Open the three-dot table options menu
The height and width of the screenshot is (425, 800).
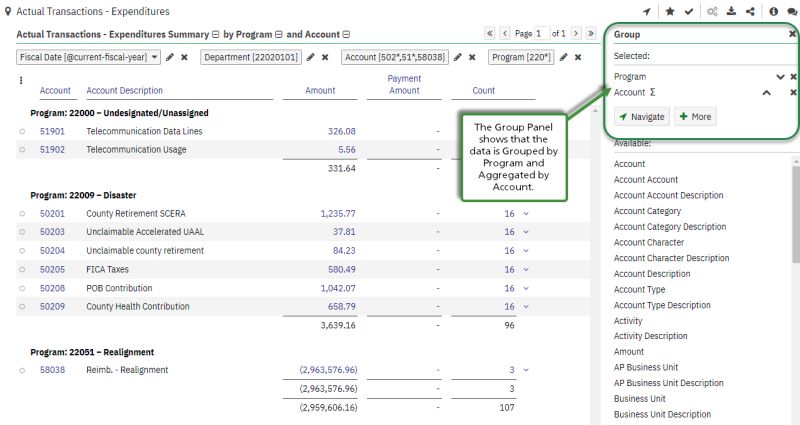pyautogui.click(x=21, y=80)
